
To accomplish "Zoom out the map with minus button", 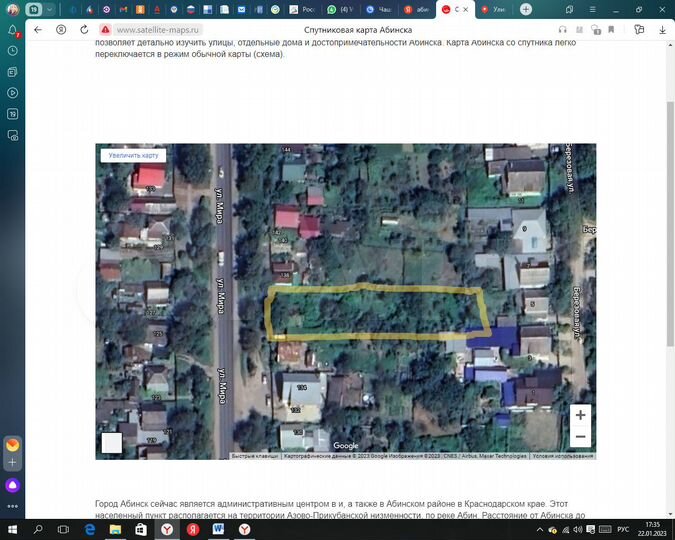I will (x=580, y=436).
